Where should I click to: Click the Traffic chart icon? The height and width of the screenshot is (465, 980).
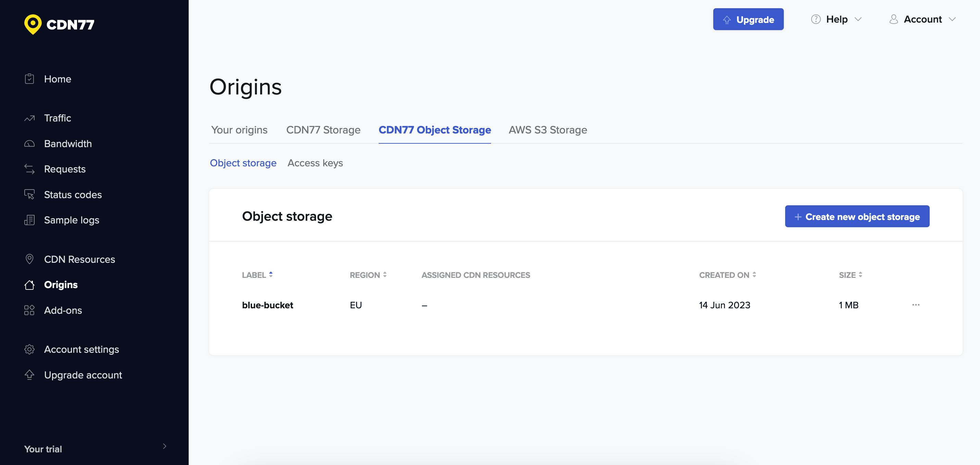pyautogui.click(x=29, y=118)
